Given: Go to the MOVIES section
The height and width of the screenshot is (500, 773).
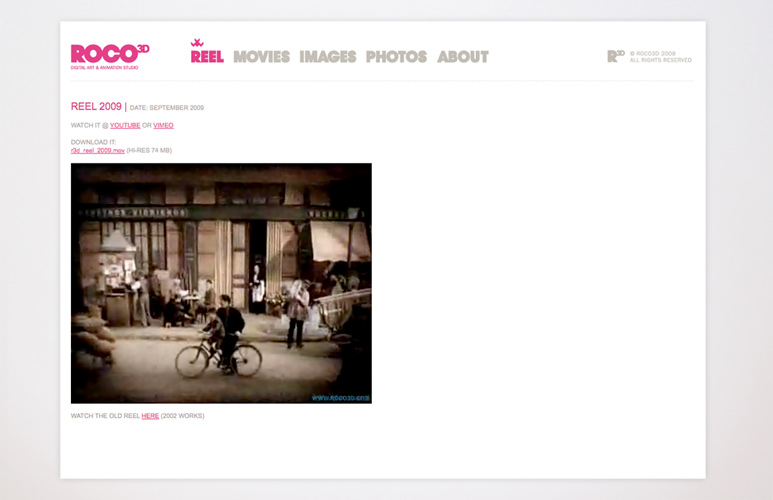Looking at the screenshot, I should click(x=262, y=57).
